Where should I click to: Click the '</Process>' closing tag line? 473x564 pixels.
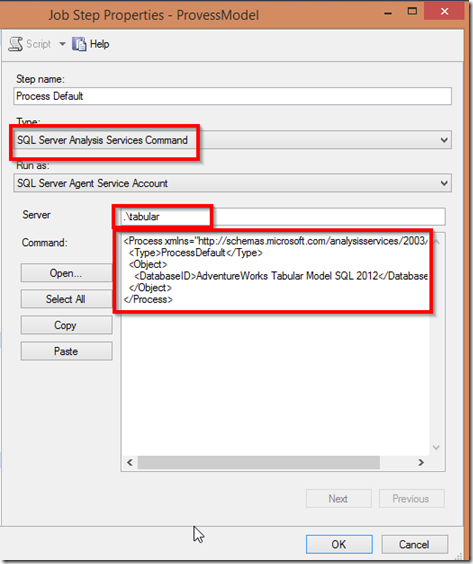coord(148,300)
